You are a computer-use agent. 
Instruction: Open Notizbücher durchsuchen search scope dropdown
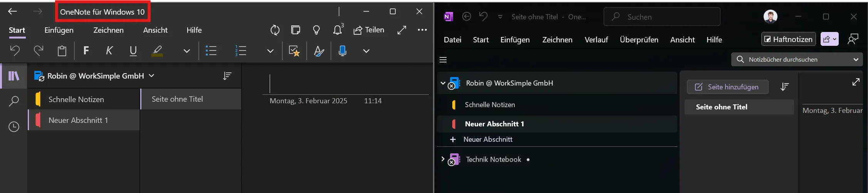856,60
